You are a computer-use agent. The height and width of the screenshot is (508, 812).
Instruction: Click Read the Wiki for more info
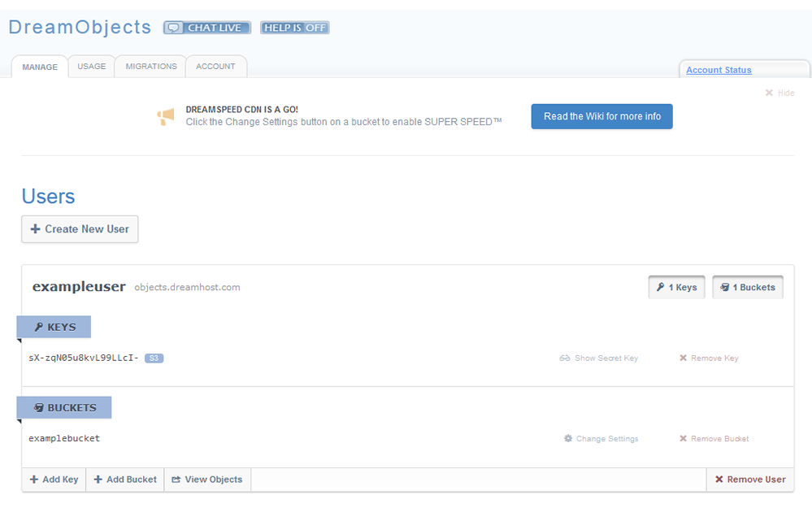(x=601, y=116)
